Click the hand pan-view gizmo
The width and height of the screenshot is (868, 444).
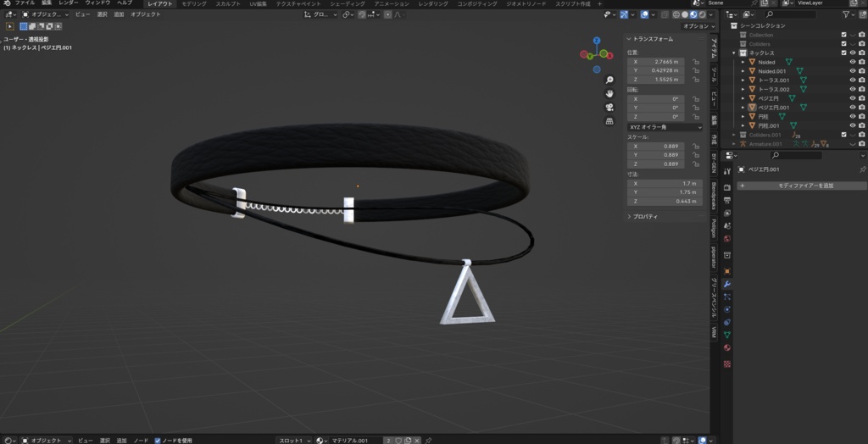pyautogui.click(x=609, y=93)
